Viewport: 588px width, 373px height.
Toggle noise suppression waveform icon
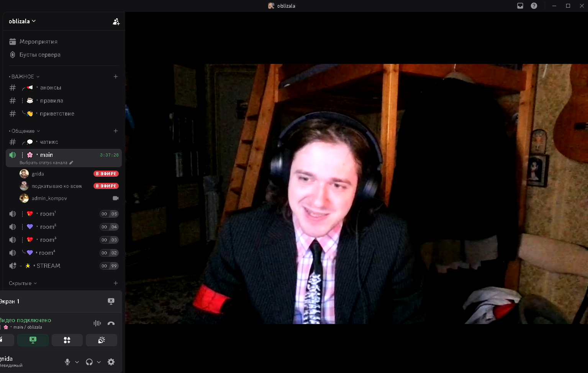point(97,323)
